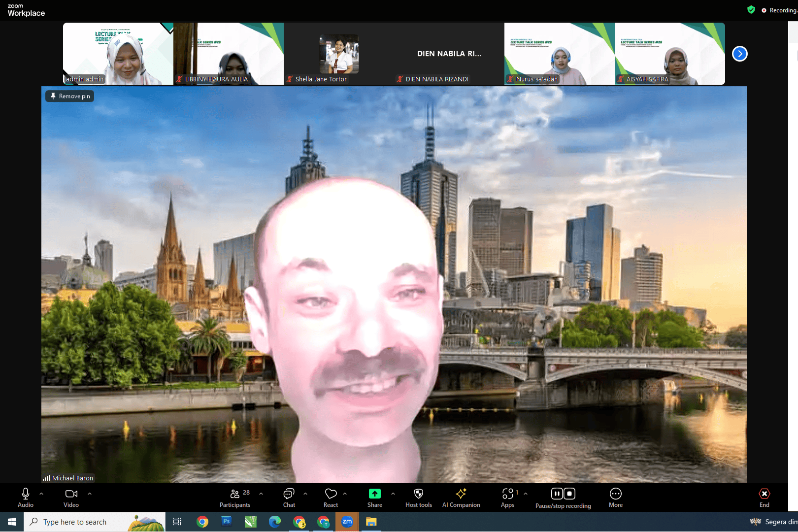Click Remove pin button
This screenshot has width=798, height=532.
pos(70,96)
